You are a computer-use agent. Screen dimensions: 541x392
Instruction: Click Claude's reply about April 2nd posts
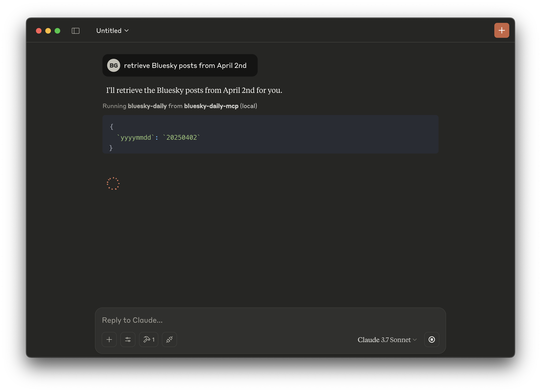tap(194, 90)
